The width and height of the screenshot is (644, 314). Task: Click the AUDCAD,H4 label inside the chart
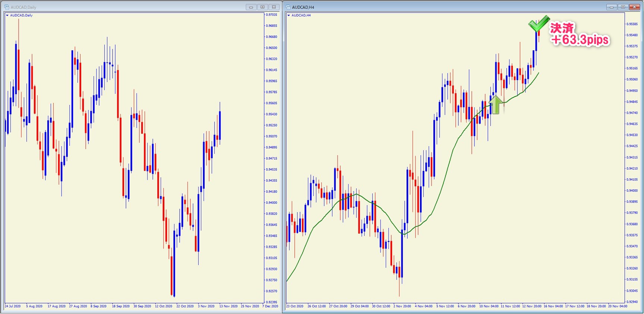pyautogui.click(x=301, y=15)
